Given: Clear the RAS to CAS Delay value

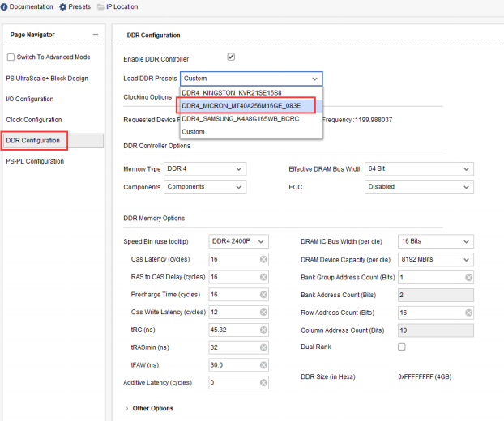Looking at the screenshot, I should click(263, 277).
